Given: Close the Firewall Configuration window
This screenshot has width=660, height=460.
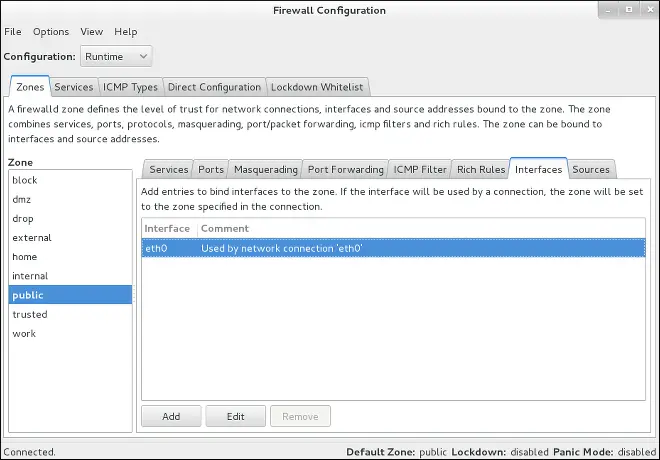Looking at the screenshot, I should pyautogui.click(x=650, y=10).
